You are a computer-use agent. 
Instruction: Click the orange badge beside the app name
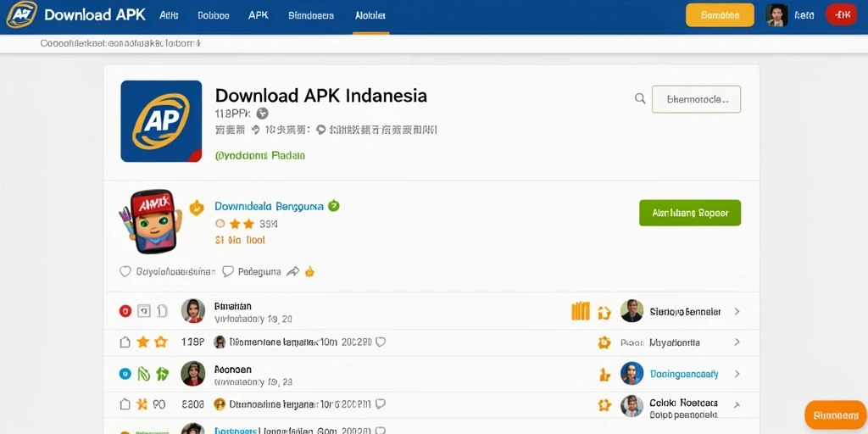point(197,208)
